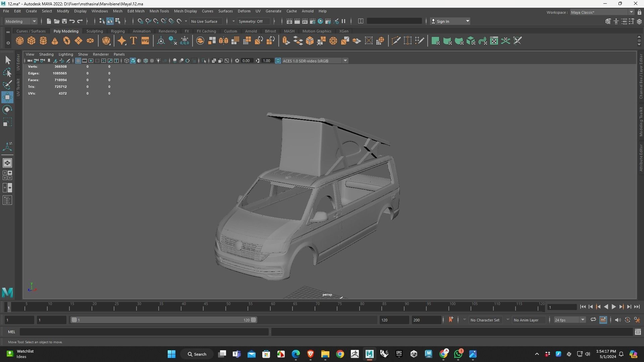Select the Polygon Cube shelf icon
This screenshot has width=644, height=362.
(x=32, y=41)
